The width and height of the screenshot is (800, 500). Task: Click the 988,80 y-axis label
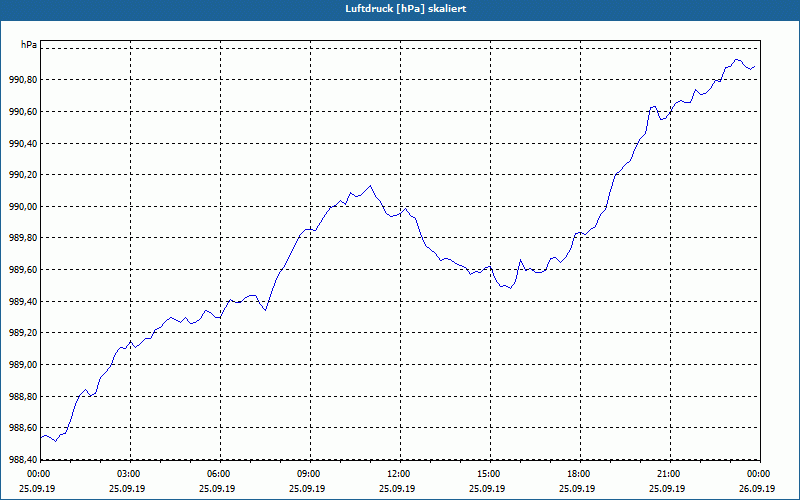pyautogui.click(x=23, y=396)
